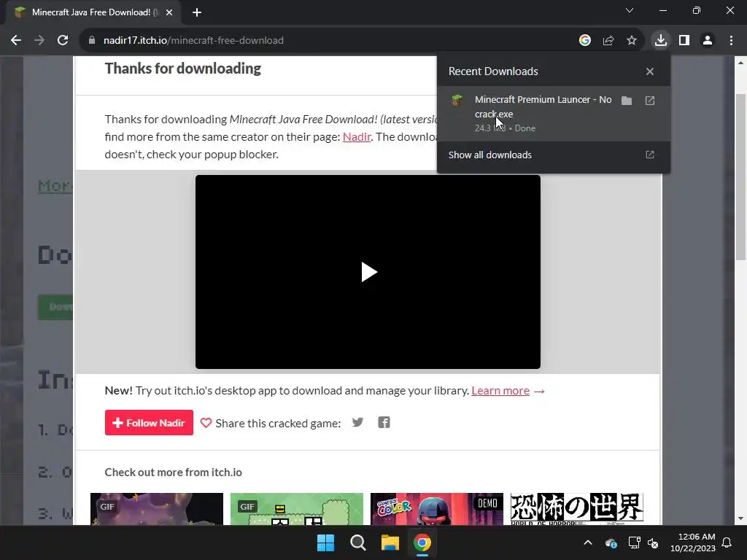Viewport: 747px width, 560px height.
Task: Click the muted volume tray icon
Action: coord(653,542)
